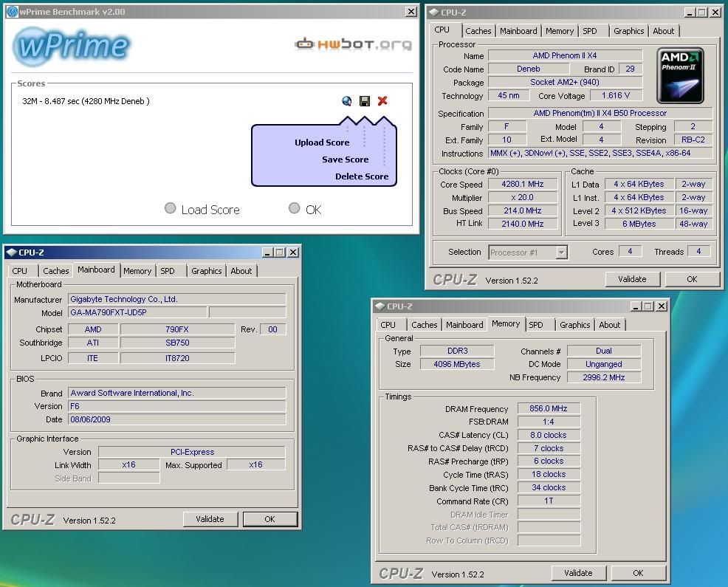Click the red X delete score icon
This screenshot has height=587, width=728.
click(x=382, y=100)
